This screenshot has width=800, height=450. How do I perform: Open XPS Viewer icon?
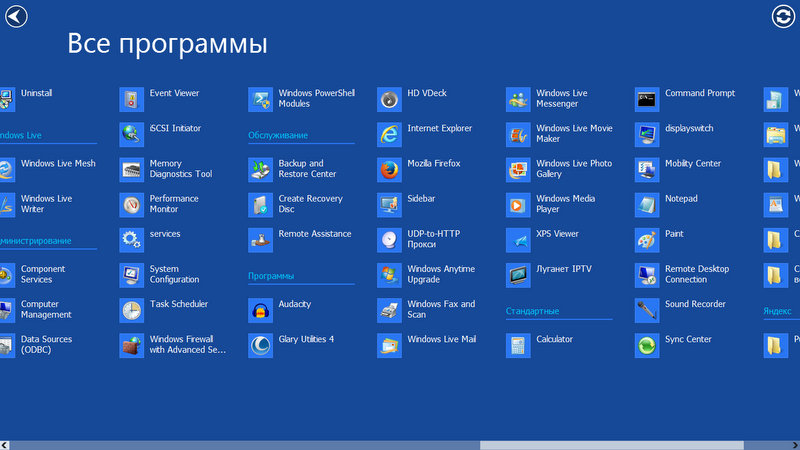518,240
